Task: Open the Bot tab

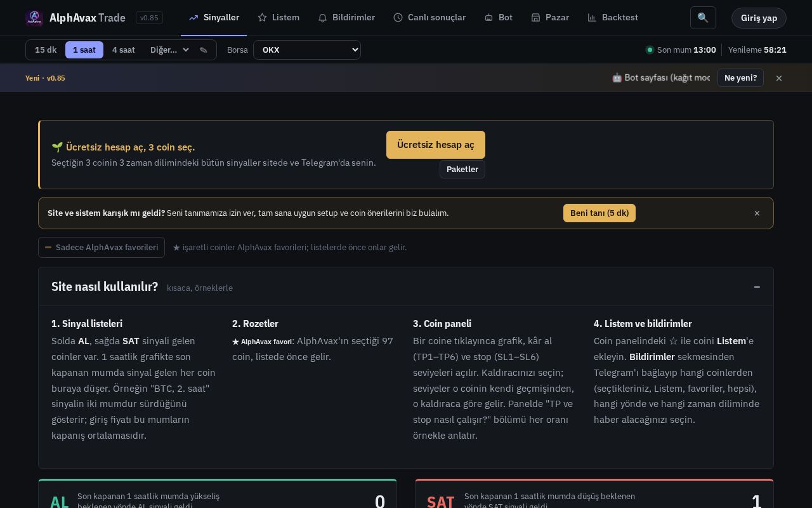Action: point(498,18)
